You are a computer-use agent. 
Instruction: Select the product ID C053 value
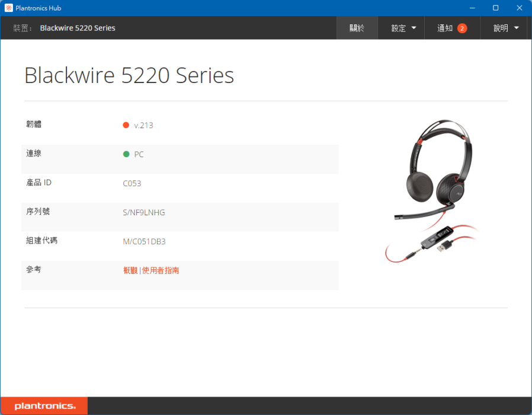(132, 183)
